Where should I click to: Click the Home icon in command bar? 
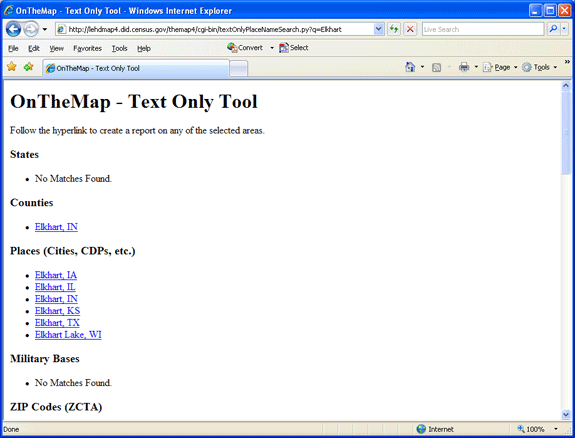pyautogui.click(x=410, y=67)
